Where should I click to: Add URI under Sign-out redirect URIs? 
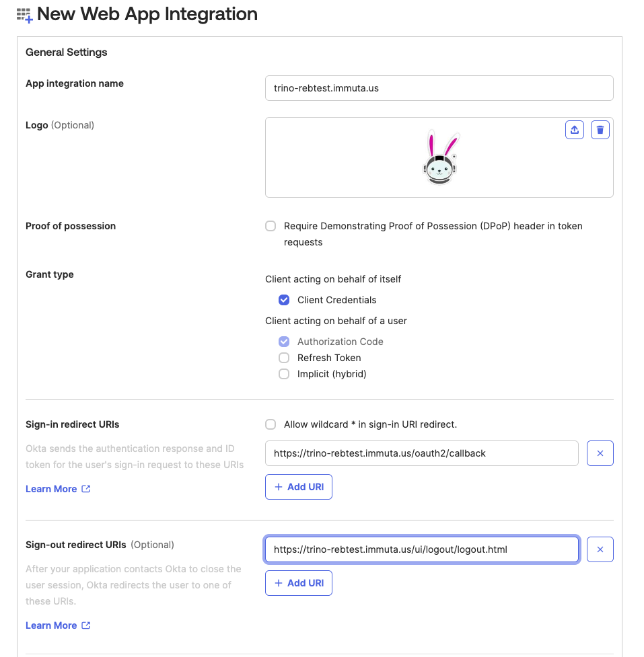click(299, 583)
